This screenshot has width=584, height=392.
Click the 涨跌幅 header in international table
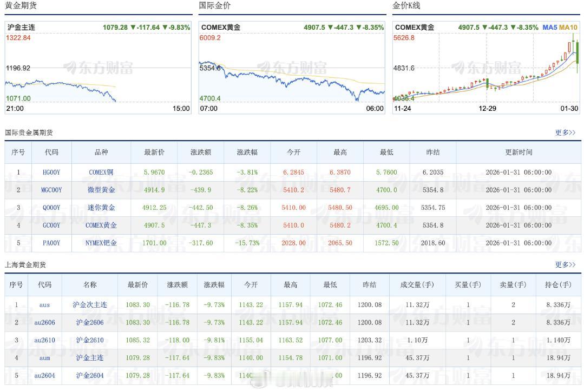(247, 152)
